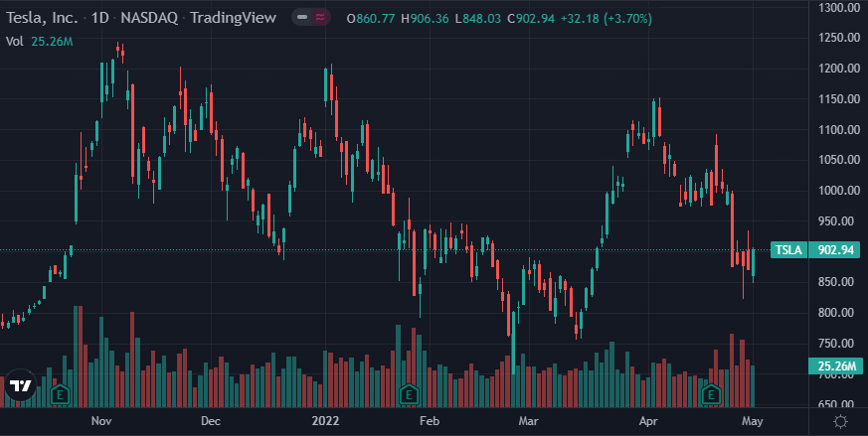Click the earnings marker before November
This screenshot has height=436, width=868.
tap(60, 393)
